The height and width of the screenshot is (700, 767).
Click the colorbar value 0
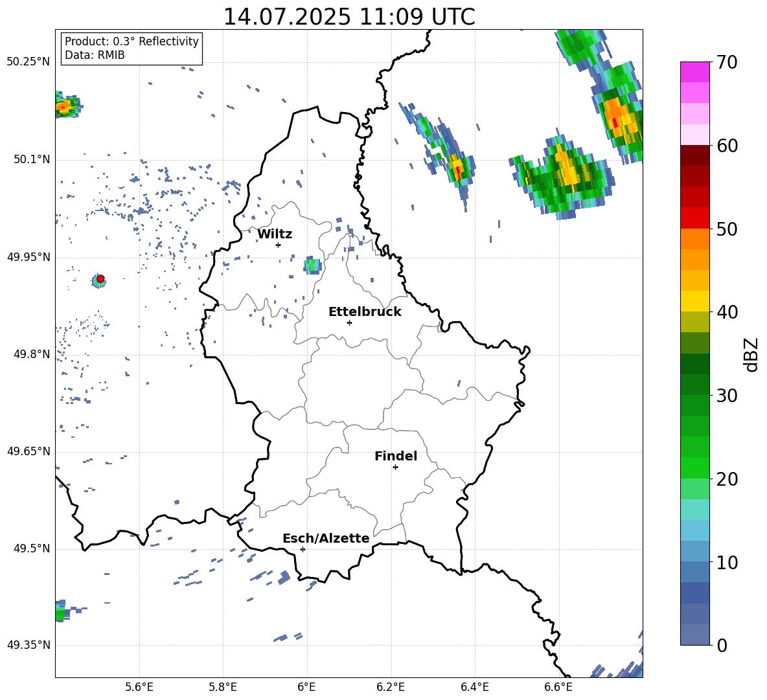point(721,645)
